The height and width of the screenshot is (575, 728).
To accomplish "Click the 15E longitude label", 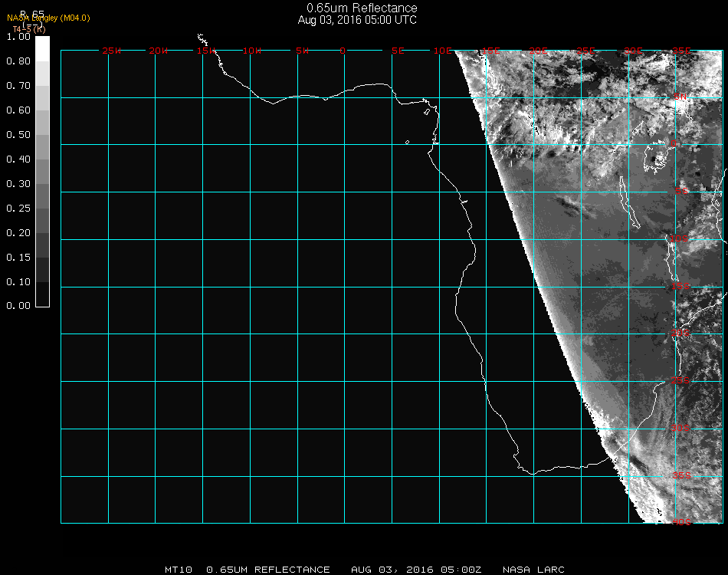I will click(x=490, y=51).
